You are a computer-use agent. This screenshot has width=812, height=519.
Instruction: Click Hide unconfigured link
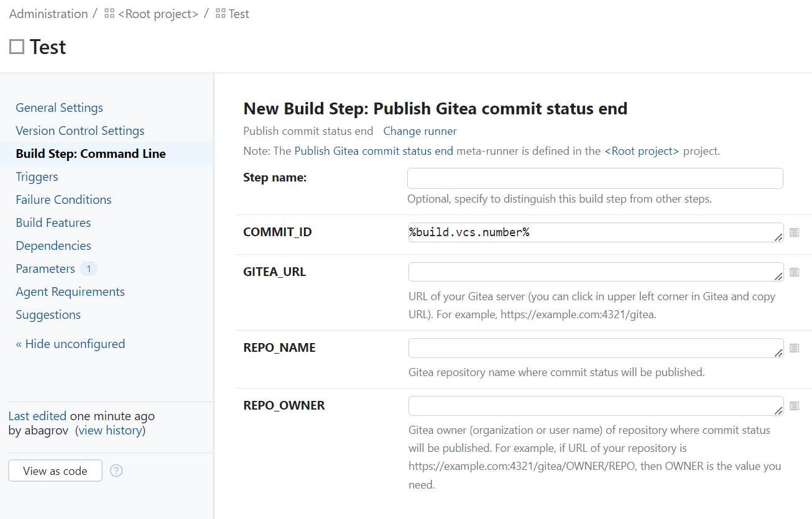click(70, 344)
